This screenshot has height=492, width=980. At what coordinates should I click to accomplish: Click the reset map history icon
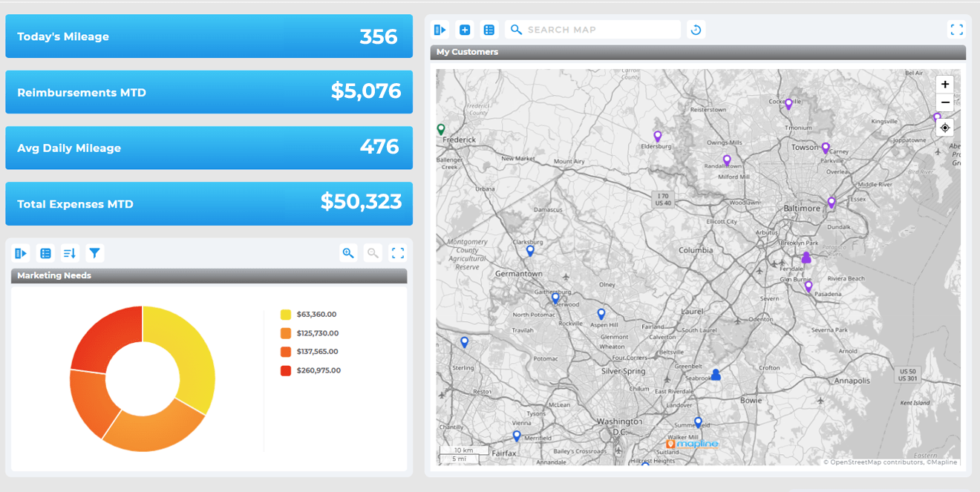(696, 29)
